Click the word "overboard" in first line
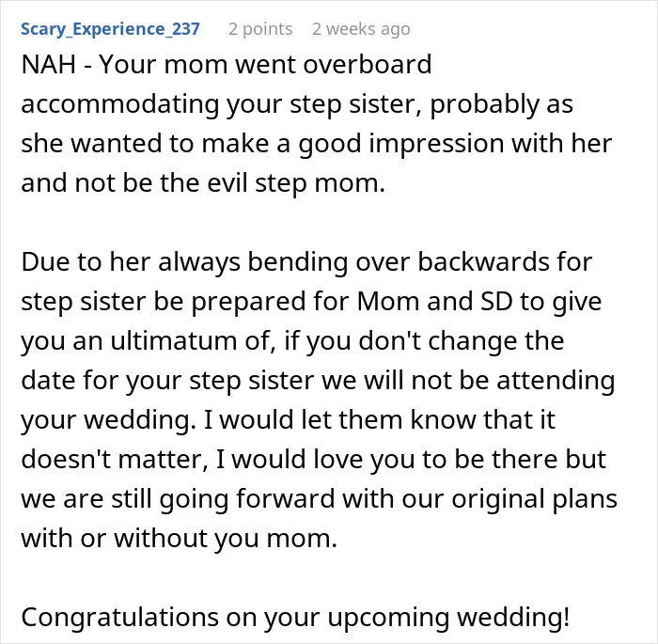 click(368, 64)
